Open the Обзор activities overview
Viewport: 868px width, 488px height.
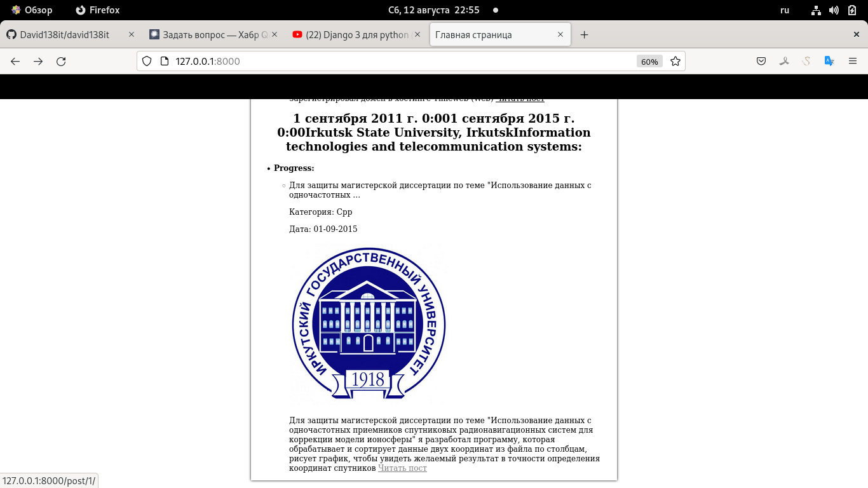(32, 10)
